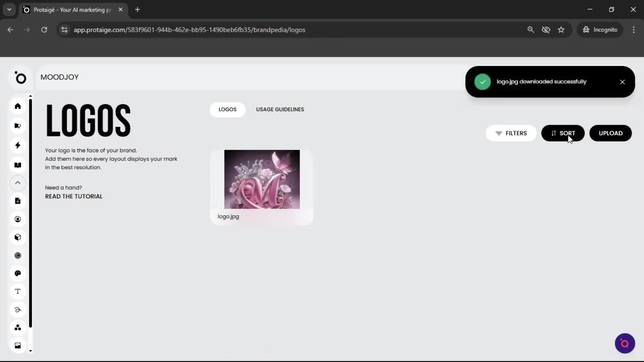
Task: Open the images panel at sidebar bottom
Action: (17, 345)
